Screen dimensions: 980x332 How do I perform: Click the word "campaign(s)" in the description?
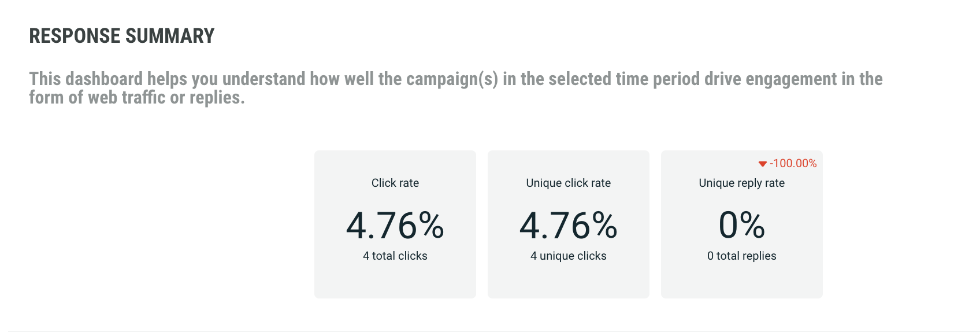[x=452, y=79]
